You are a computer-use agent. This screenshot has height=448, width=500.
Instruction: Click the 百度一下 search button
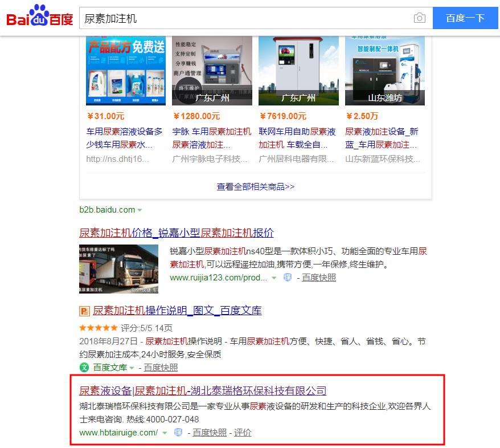coord(465,18)
